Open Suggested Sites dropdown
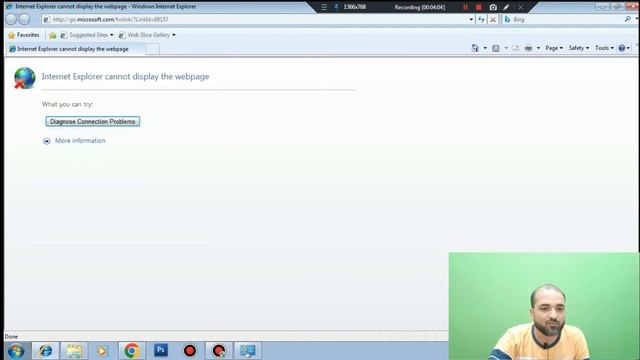This screenshot has height=360, width=640. click(x=87, y=35)
